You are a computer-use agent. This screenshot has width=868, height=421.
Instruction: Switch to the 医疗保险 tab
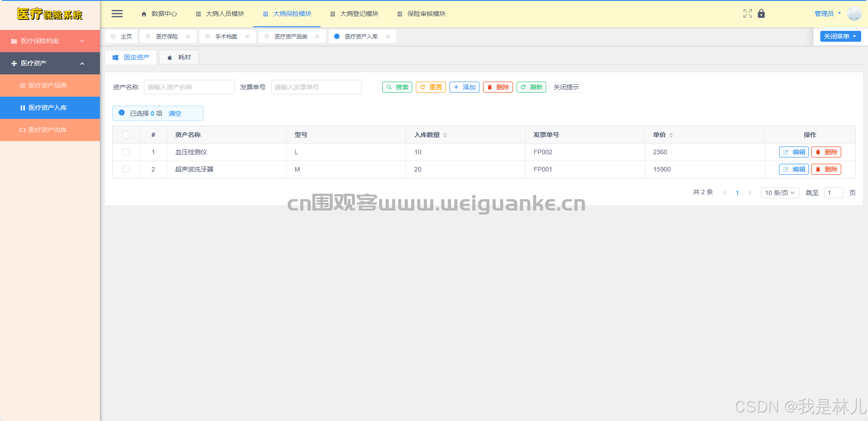167,36
